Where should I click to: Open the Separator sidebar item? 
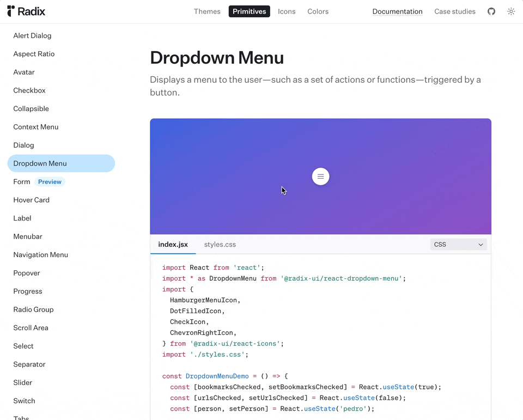pyautogui.click(x=29, y=364)
